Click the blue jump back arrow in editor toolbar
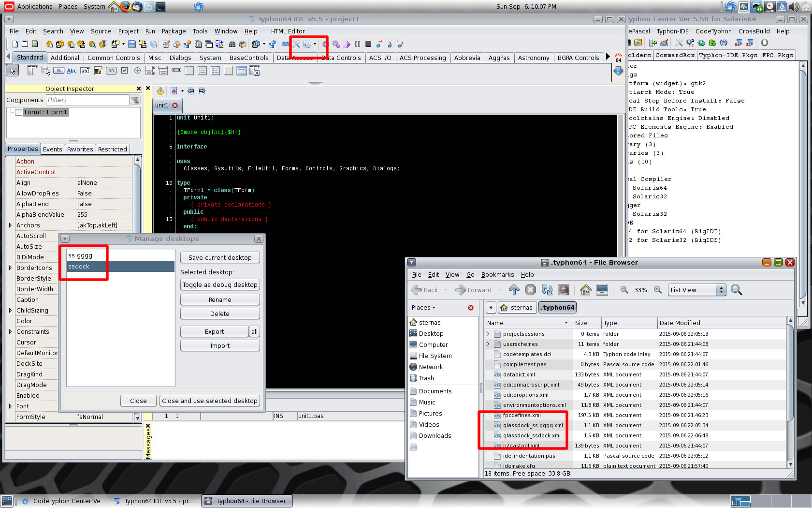This screenshot has width=812, height=508. pos(191,91)
